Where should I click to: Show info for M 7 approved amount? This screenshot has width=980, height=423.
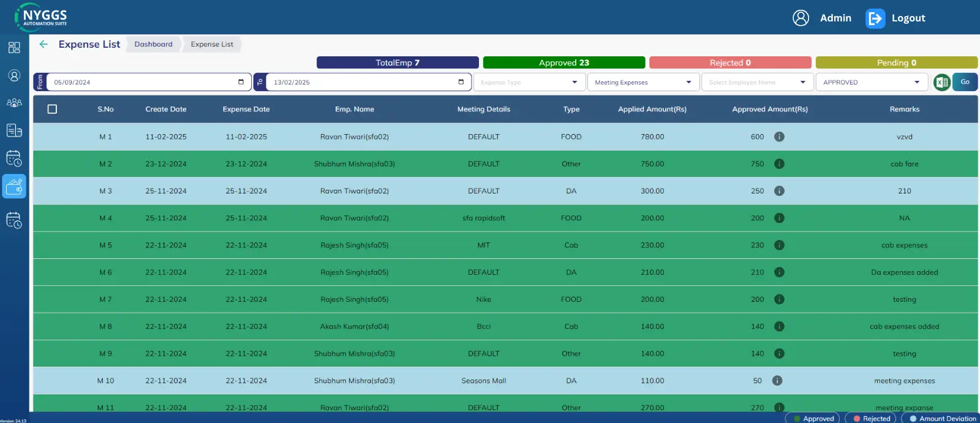[x=779, y=299]
